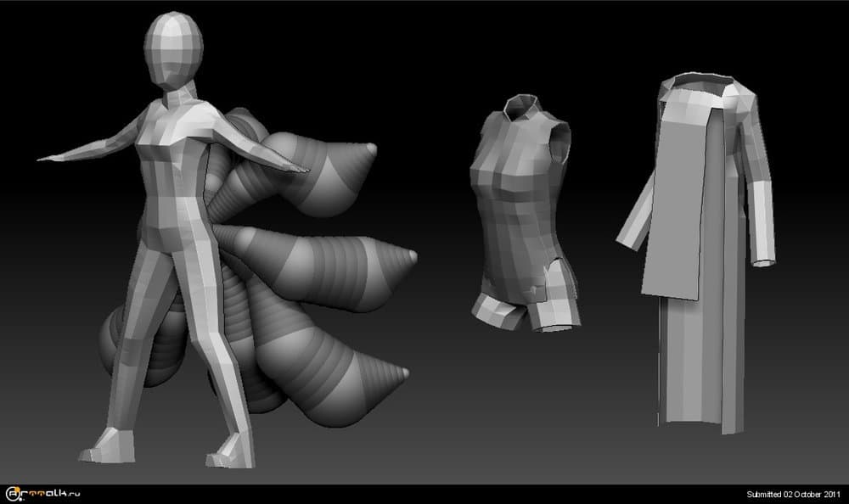The image size is (849, 504).
Task: Click the 'Submitted 02 October 2011' text
Action: [x=793, y=494]
